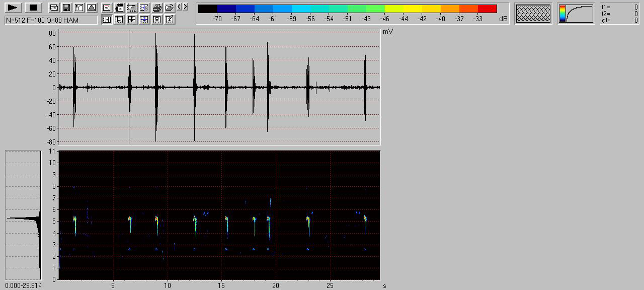Click the printer icon
The image size is (644, 290).
click(x=157, y=8)
